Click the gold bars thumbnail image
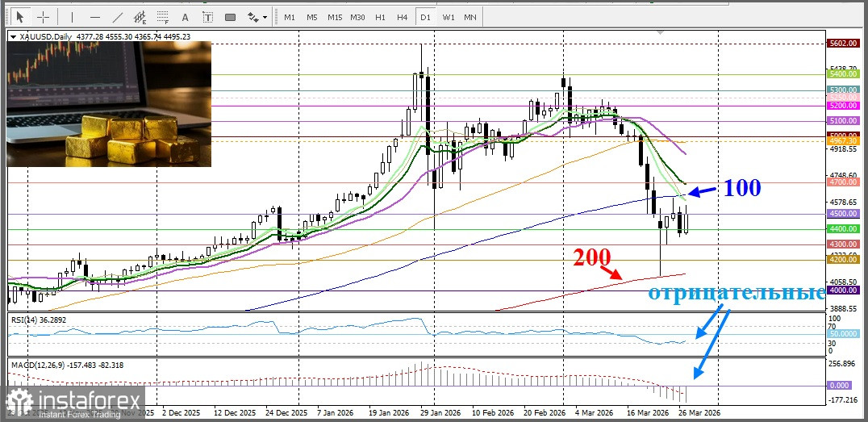 pos(109,103)
